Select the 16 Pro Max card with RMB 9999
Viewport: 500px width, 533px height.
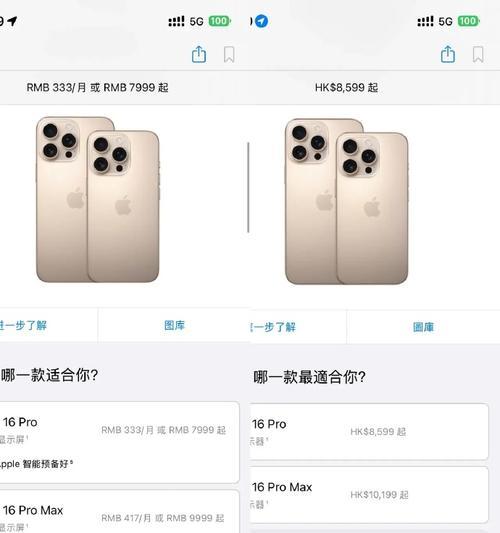(x=119, y=512)
